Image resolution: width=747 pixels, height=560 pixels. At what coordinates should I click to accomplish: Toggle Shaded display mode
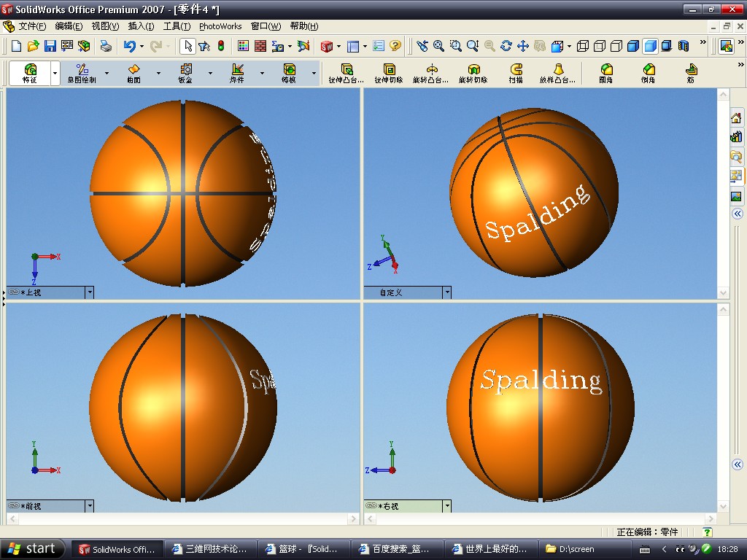650,46
